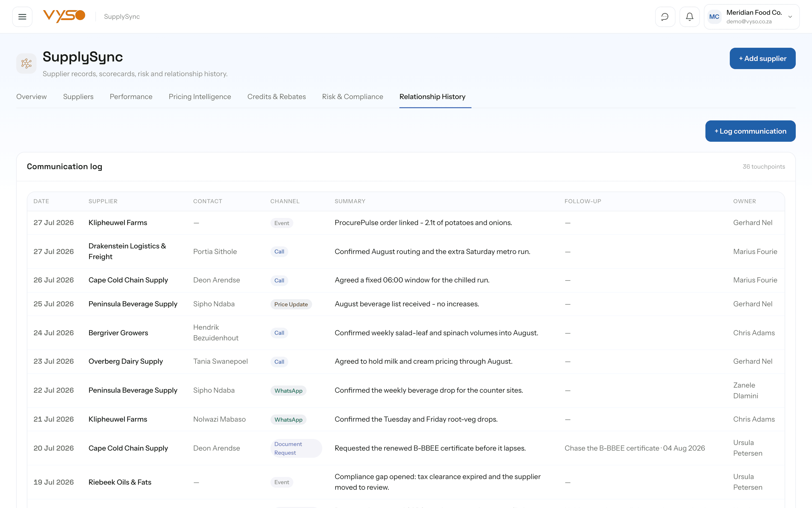Viewport: 812px width, 508px height.
Task: Click the Log communication button
Action: point(750,131)
